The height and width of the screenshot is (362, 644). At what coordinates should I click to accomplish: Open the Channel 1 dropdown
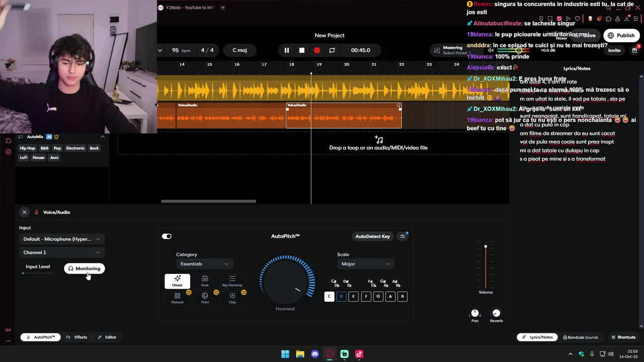coord(61,252)
